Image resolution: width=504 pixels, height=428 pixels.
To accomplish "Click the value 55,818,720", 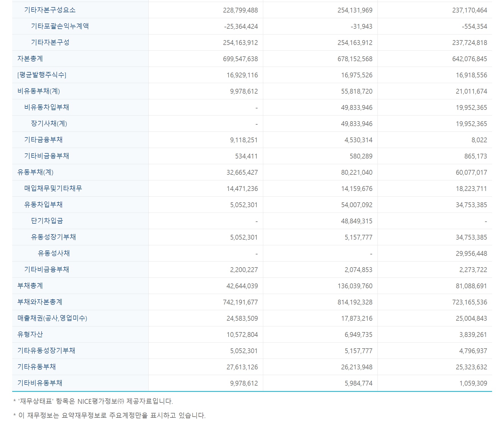I will (x=357, y=91).
